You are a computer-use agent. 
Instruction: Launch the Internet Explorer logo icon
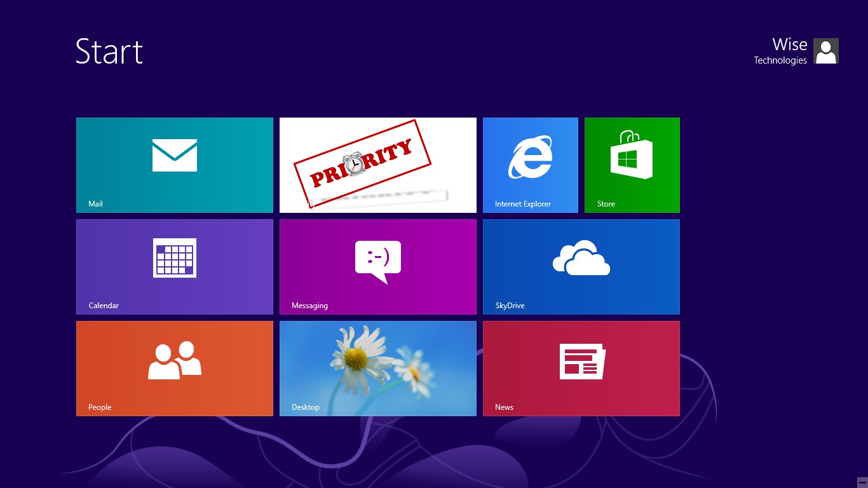coord(530,157)
